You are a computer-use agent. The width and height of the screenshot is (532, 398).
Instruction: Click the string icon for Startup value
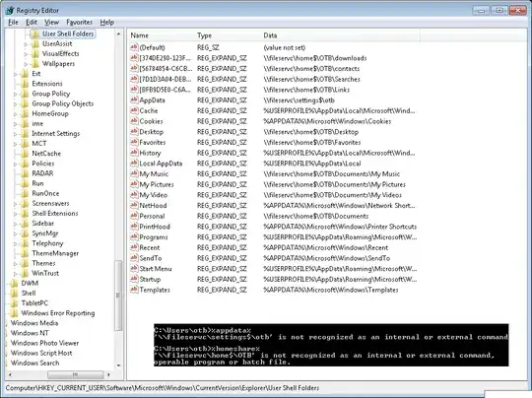coord(134,279)
